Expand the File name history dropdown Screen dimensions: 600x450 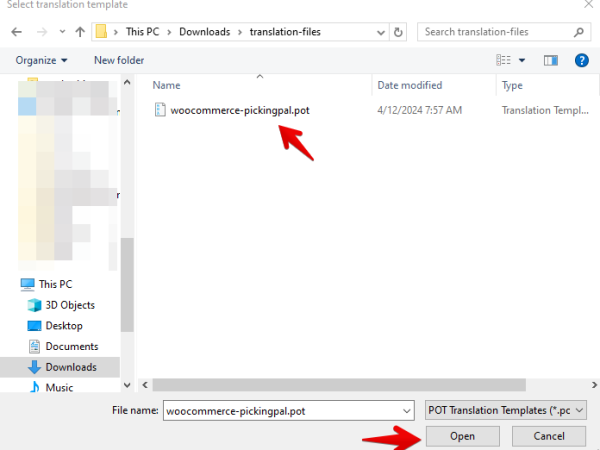click(x=405, y=410)
